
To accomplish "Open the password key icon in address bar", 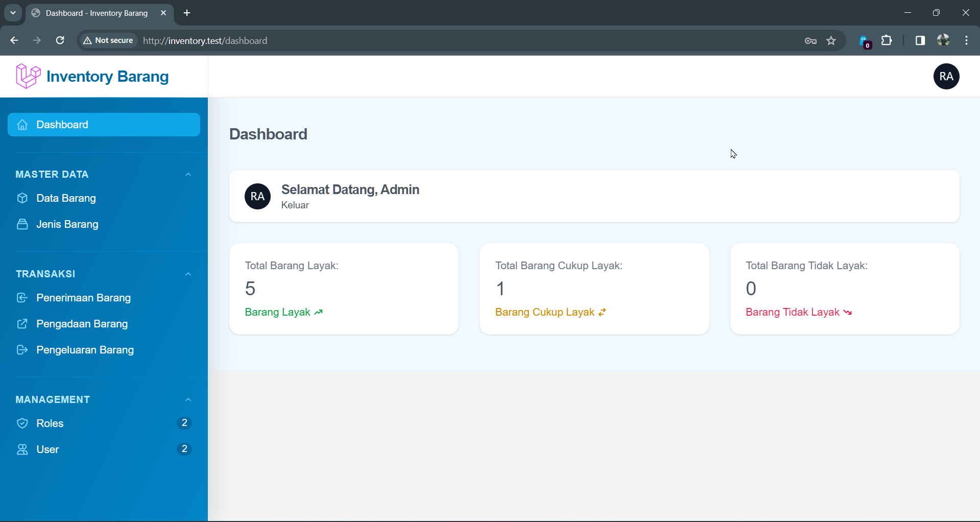I will [x=810, y=41].
